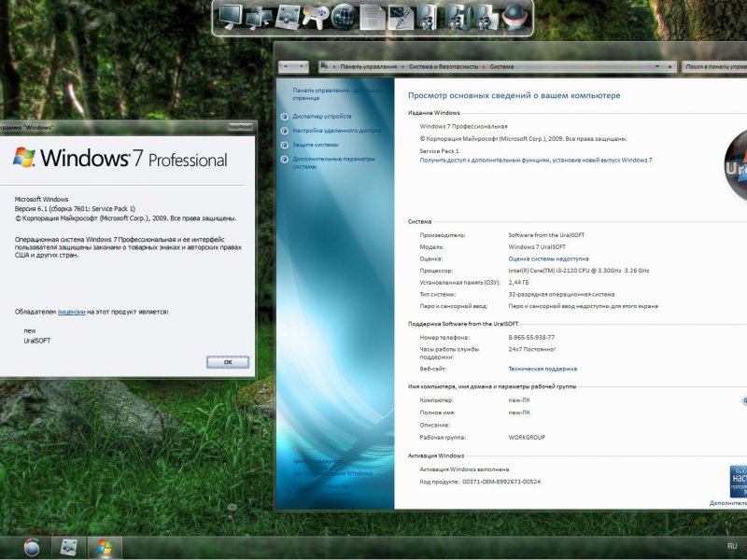Image resolution: width=747 pixels, height=560 pixels.
Task: Select Система breadcrumb segment
Action: tap(501, 66)
